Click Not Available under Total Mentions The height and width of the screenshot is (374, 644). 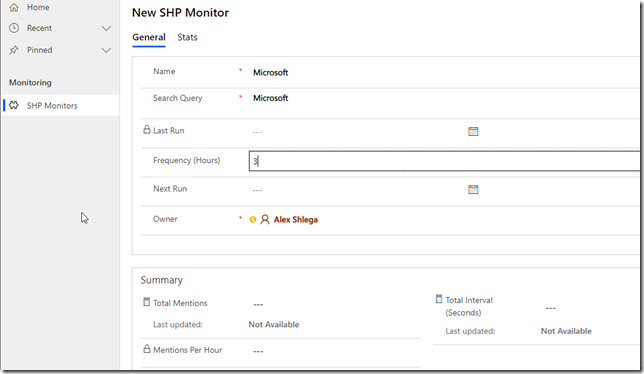point(274,324)
